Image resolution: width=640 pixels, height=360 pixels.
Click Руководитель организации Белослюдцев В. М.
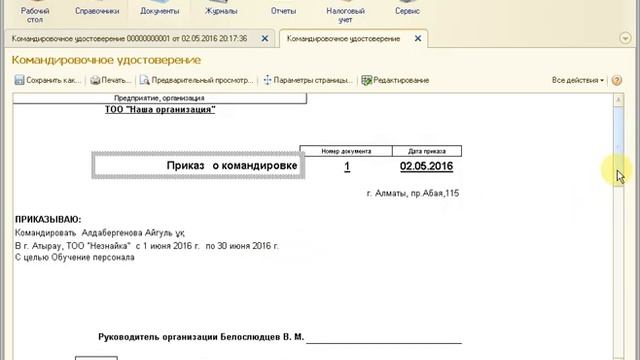pyautogui.click(x=201, y=337)
